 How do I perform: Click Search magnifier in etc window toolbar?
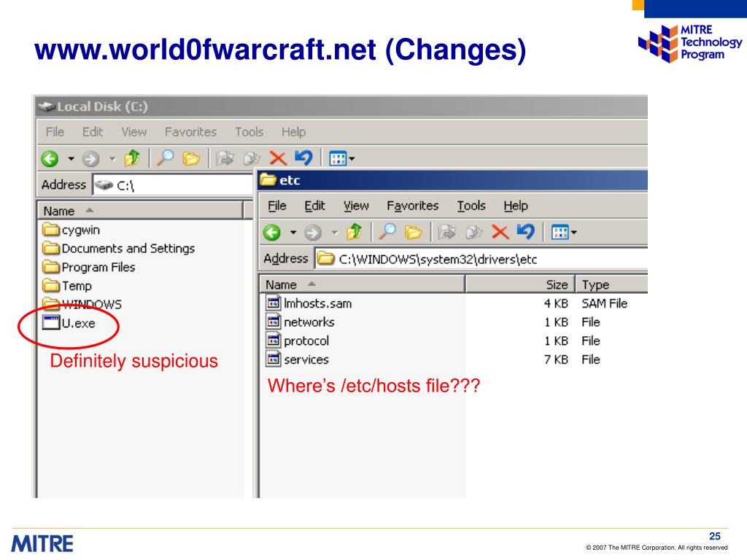click(x=387, y=232)
